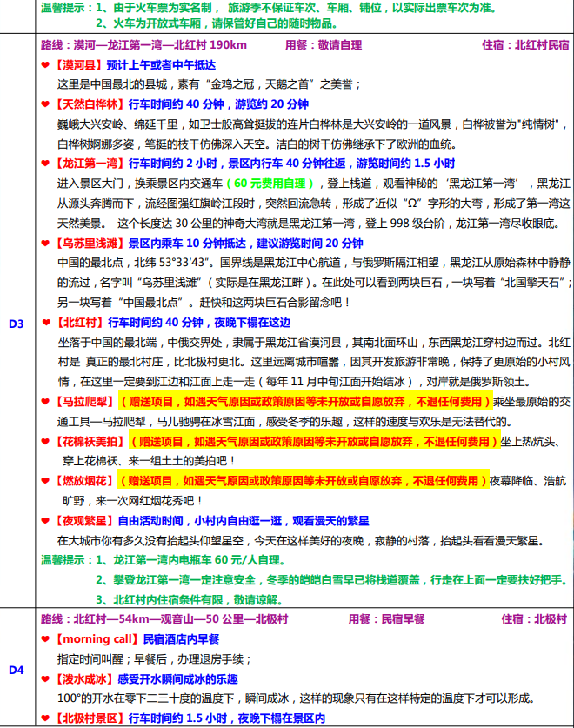574x728 pixels.
Task: Click the heart icon before 【夜观繁星】
Action: [x=46, y=521]
